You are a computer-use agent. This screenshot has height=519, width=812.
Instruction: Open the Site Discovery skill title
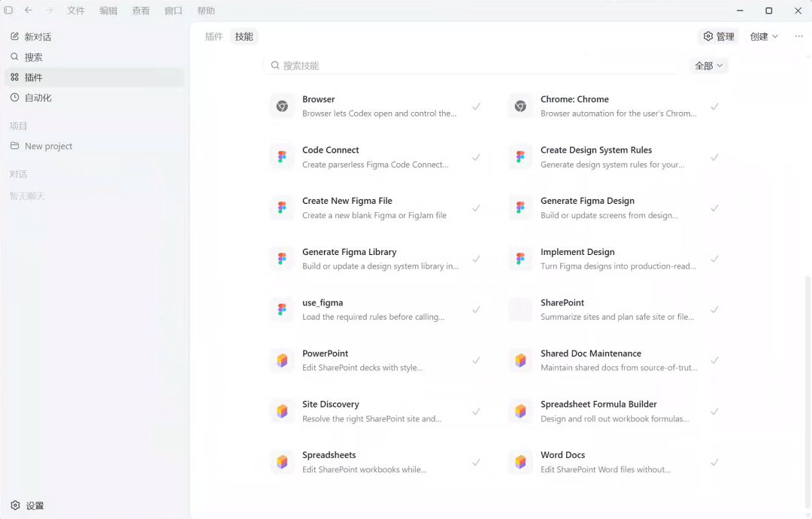[x=330, y=404]
